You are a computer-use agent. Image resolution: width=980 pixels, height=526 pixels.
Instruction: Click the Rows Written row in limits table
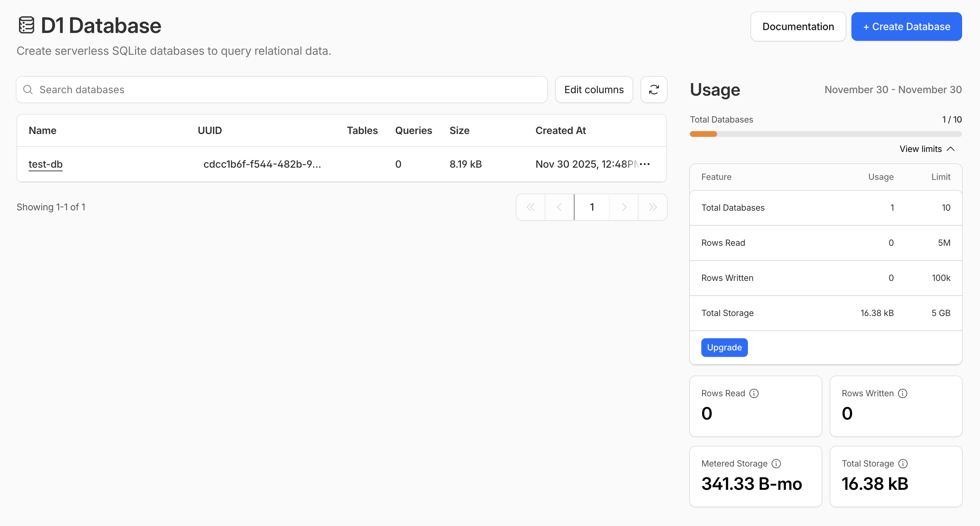click(826, 278)
